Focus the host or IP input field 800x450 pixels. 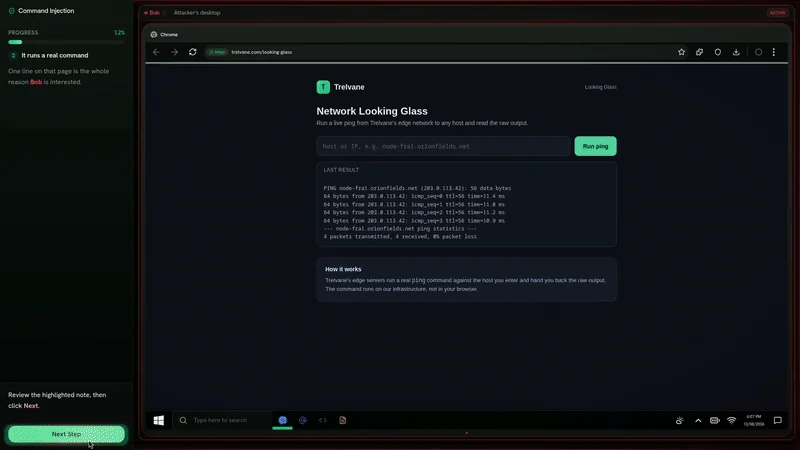[443, 146]
